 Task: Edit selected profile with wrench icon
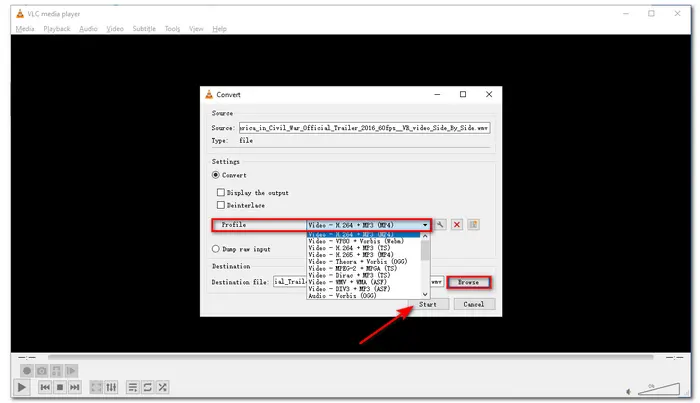pos(440,224)
